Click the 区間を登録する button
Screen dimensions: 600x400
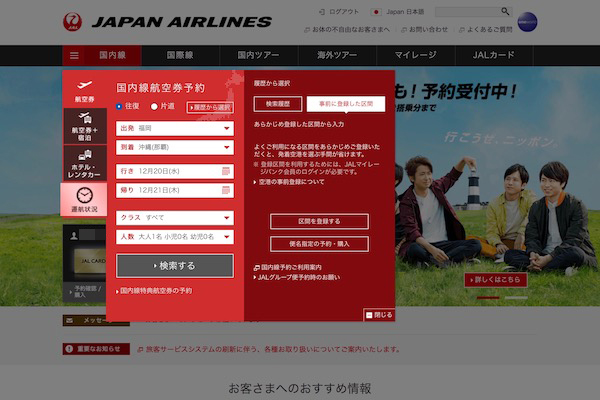[320, 221]
